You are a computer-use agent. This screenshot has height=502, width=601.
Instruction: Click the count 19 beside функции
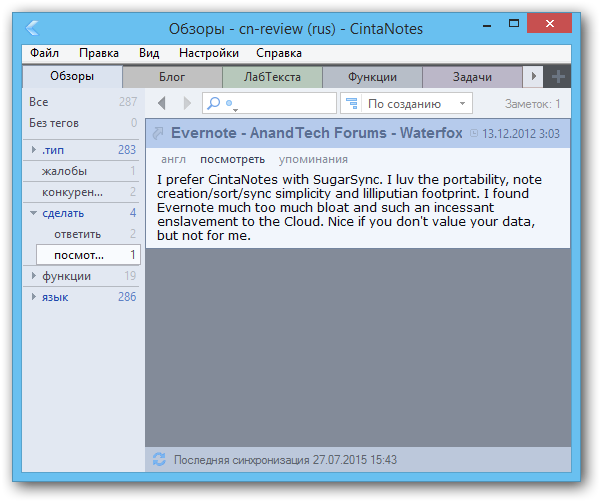(x=130, y=276)
